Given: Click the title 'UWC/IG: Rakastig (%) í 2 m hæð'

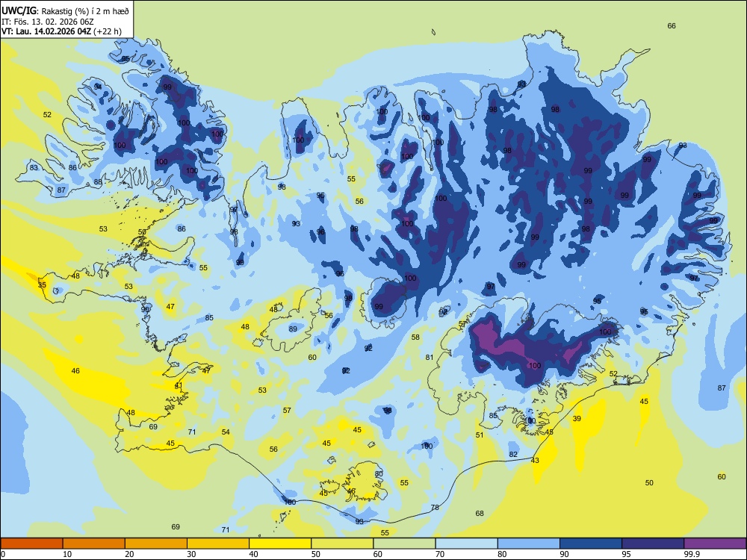Looking at the screenshot, I should pos(65,10).
